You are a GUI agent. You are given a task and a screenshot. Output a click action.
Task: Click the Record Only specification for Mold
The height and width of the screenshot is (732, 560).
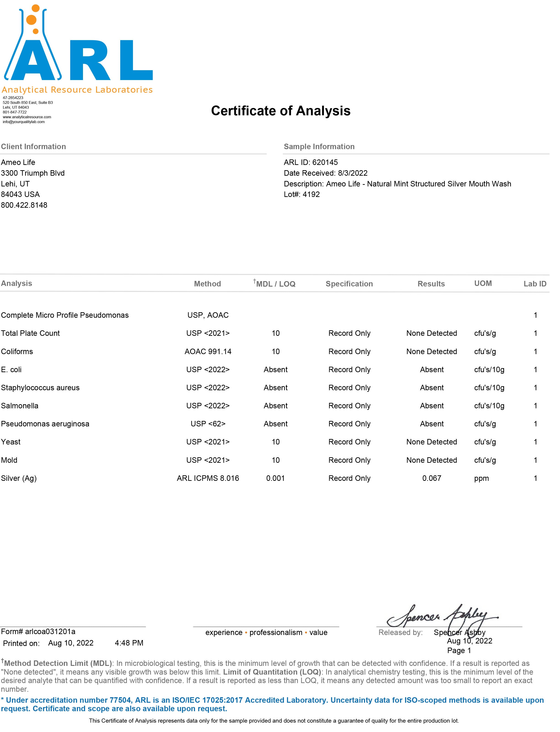[x=349, y=460]
